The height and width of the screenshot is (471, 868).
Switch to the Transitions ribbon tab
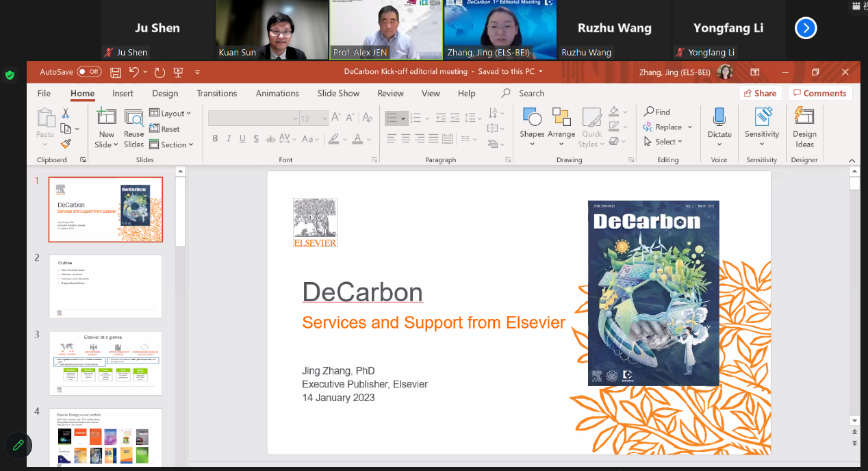click(216, 93)
